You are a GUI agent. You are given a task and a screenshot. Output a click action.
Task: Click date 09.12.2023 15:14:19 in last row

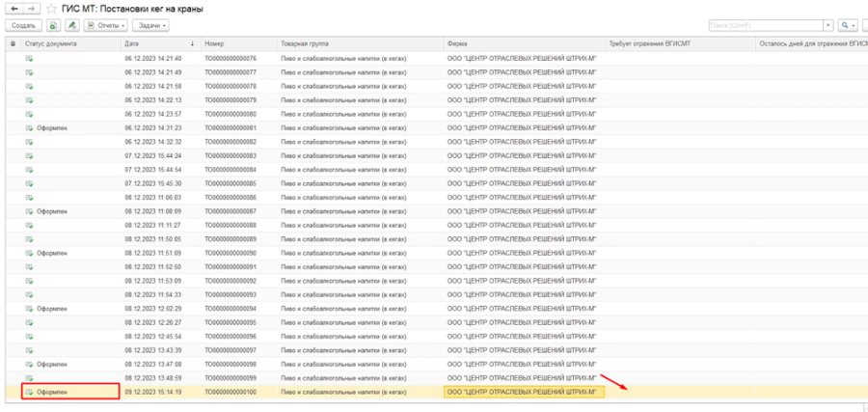coord(153,392)
